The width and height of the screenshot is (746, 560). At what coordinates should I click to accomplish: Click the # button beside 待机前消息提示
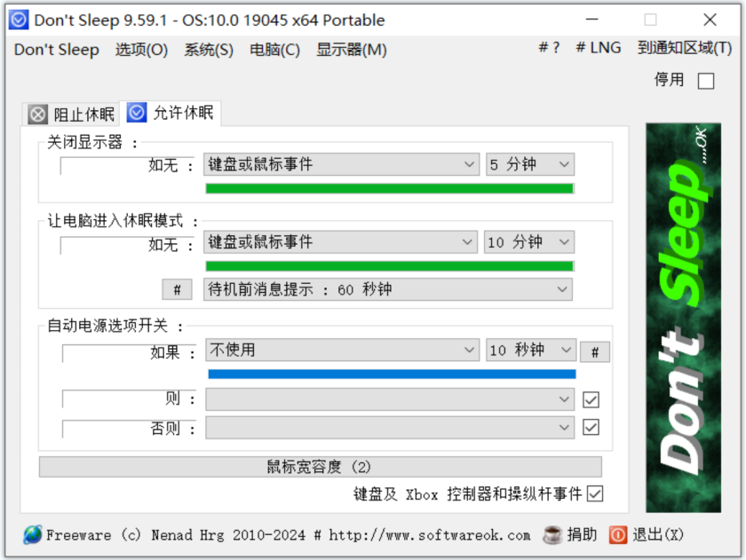pyautogui.click(x=177, y=289)
